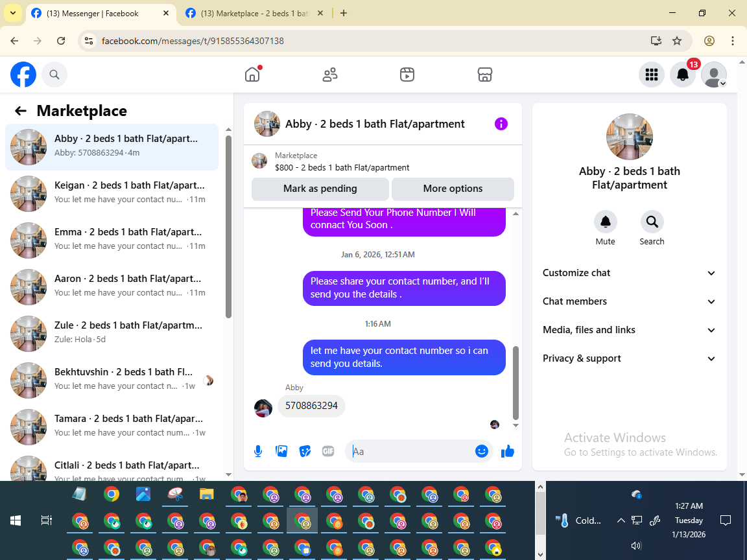
Task: Expand Customize chat section
Action: (630, 273)
